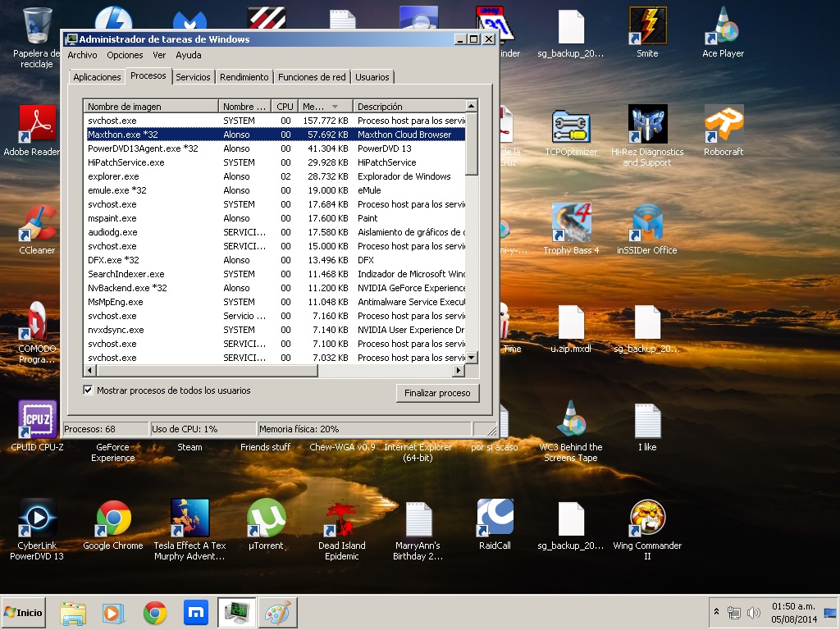Switch to Funciones de red tab
This screenshot has height=630, width=840.
pos(312,77)
